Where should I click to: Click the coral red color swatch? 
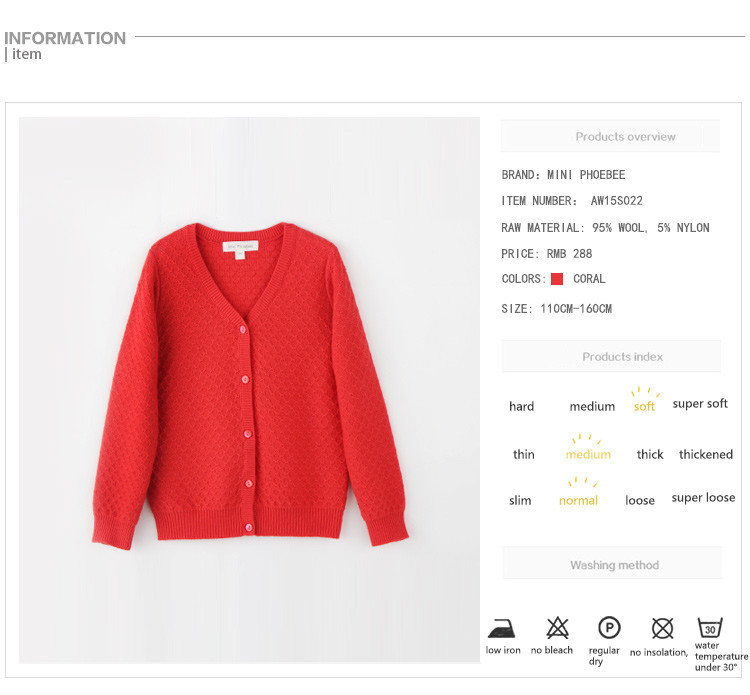point(557,279)
